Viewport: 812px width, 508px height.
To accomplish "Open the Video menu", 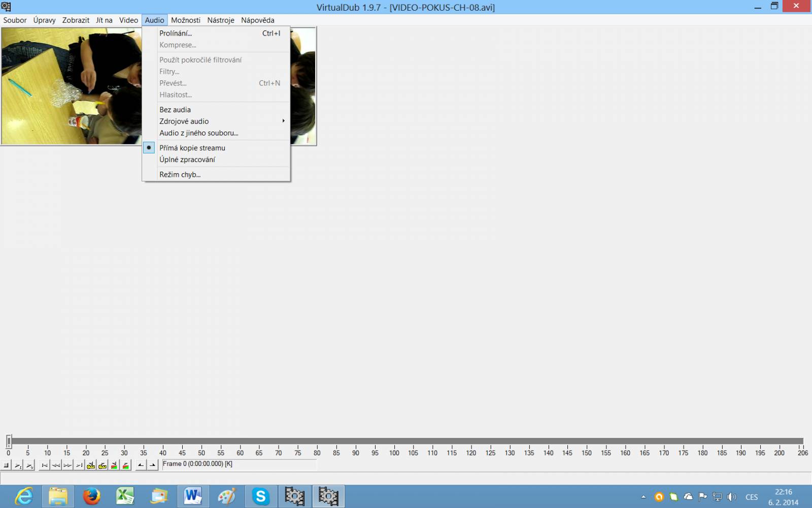I will point(129,20).
